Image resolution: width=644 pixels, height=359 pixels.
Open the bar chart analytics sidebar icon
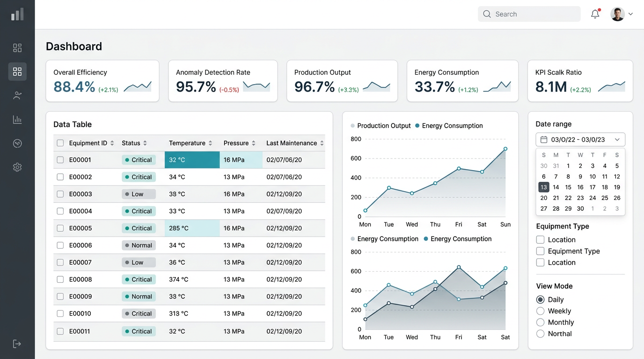[x=17, y=120]
